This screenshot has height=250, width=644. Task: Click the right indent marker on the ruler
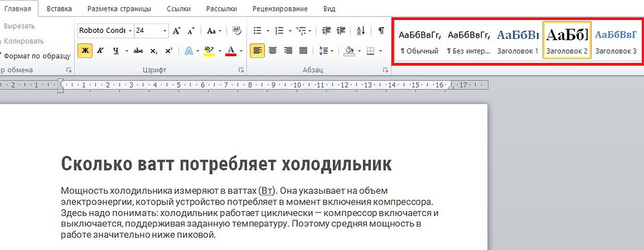click(451, 86)
